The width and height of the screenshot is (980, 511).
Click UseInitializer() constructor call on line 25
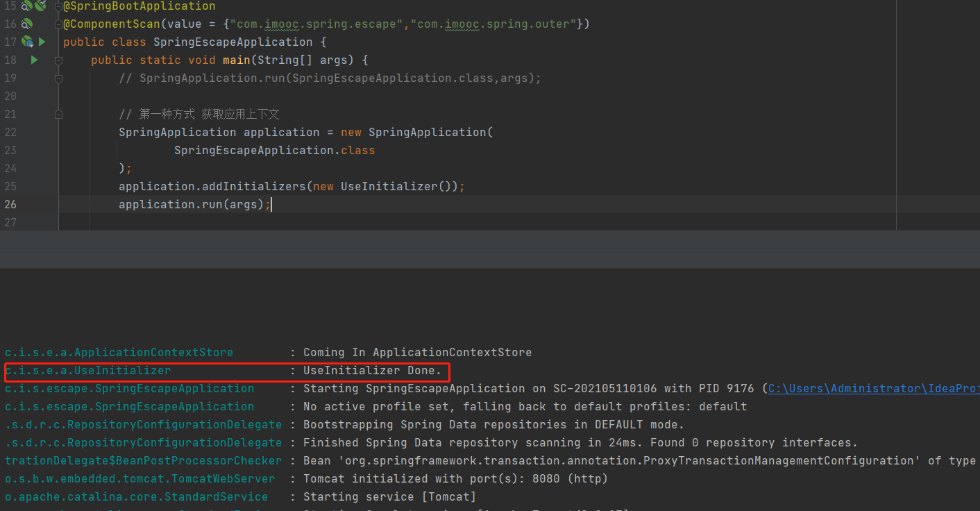pyautogui.click(x=396, y=187)
